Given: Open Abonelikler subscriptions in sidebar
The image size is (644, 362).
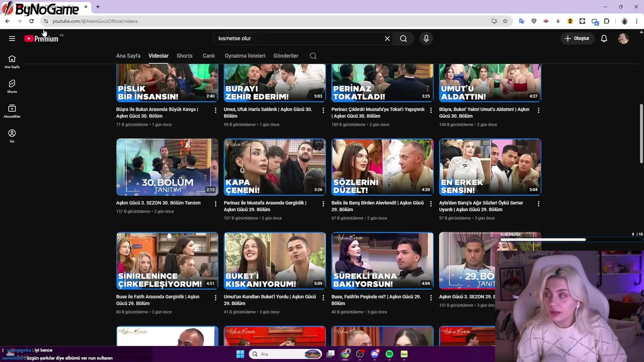Looking at the screenshot, I should pos(12,111).
